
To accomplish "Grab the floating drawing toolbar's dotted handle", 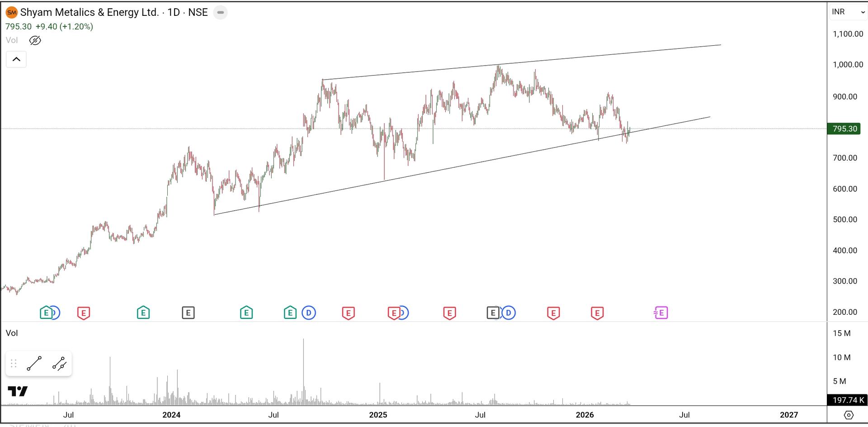I will point(14,364).
